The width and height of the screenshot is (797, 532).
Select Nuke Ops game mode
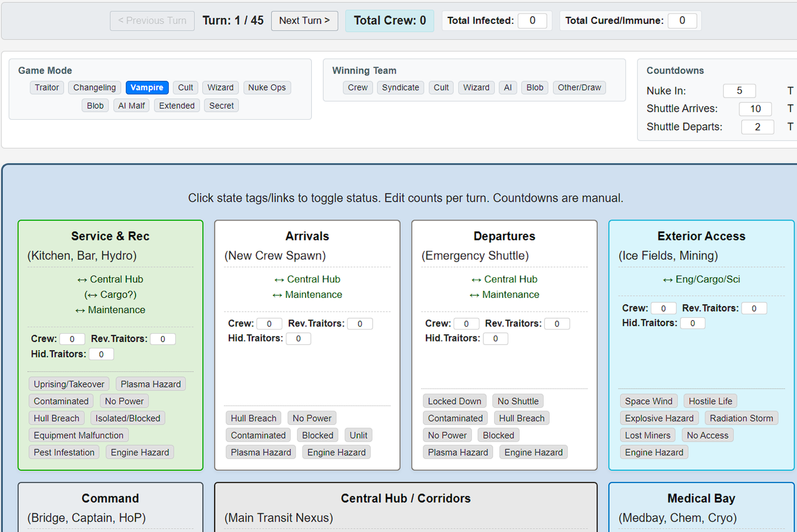pos(267,87)
